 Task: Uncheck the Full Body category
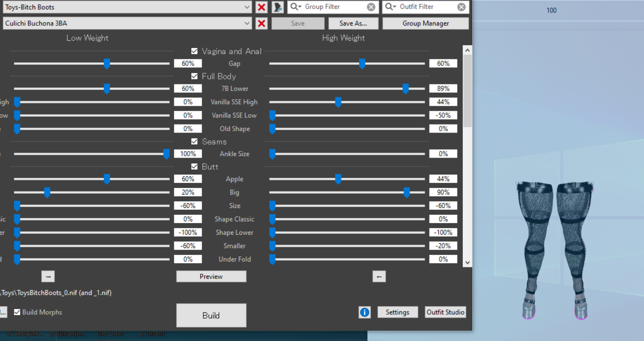pos(194,76)
